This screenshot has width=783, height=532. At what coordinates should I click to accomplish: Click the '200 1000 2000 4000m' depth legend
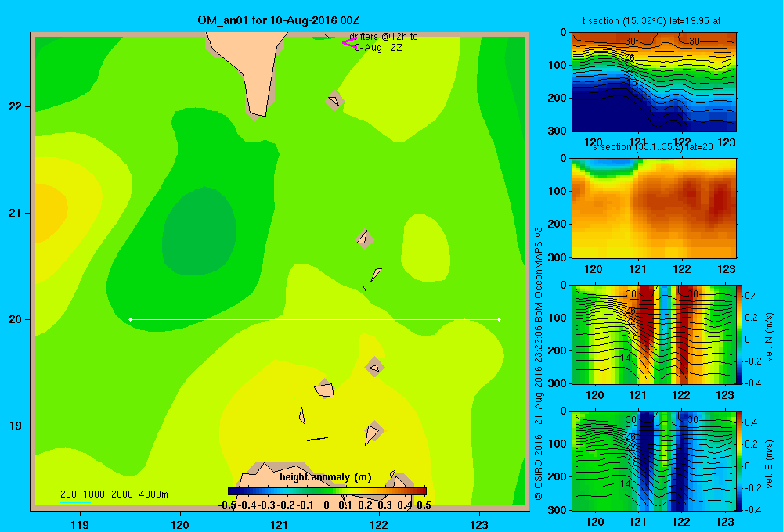pos(114,494)
